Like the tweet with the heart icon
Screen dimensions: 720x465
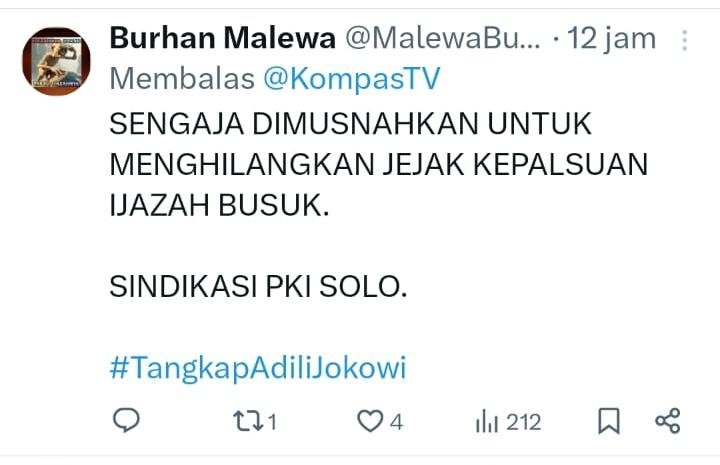pyautogui.click(x=370, y=421)
